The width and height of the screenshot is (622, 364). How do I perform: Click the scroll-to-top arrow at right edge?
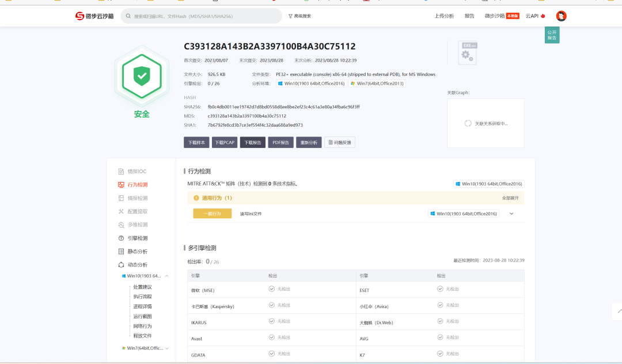619,311
